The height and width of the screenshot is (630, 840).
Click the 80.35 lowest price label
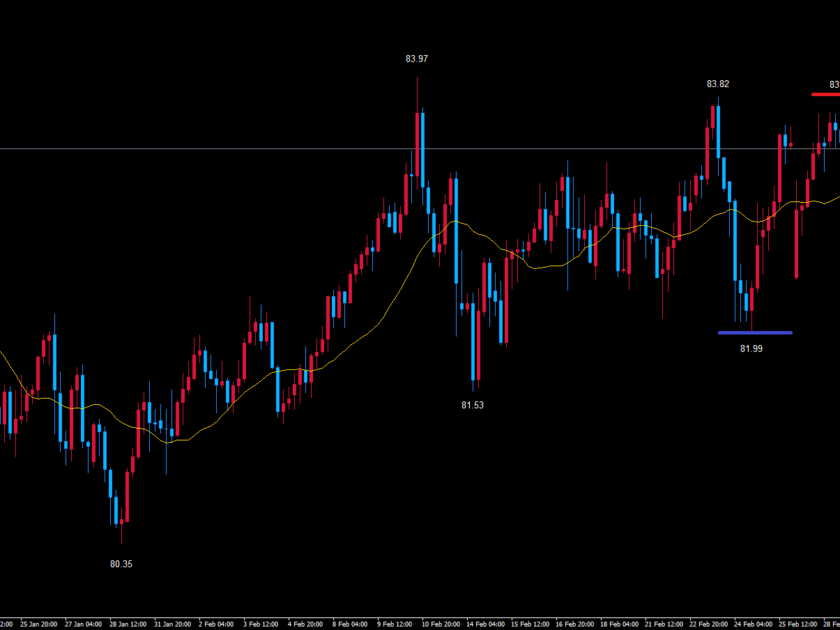(x=121, y=564)
